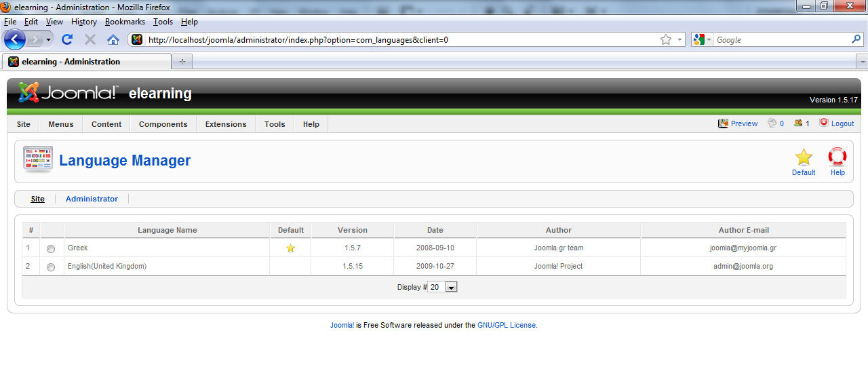The width and height of the screenshot is (868, 365).
Task: Click in the Google search box
Action: click(x=781, y=39)
